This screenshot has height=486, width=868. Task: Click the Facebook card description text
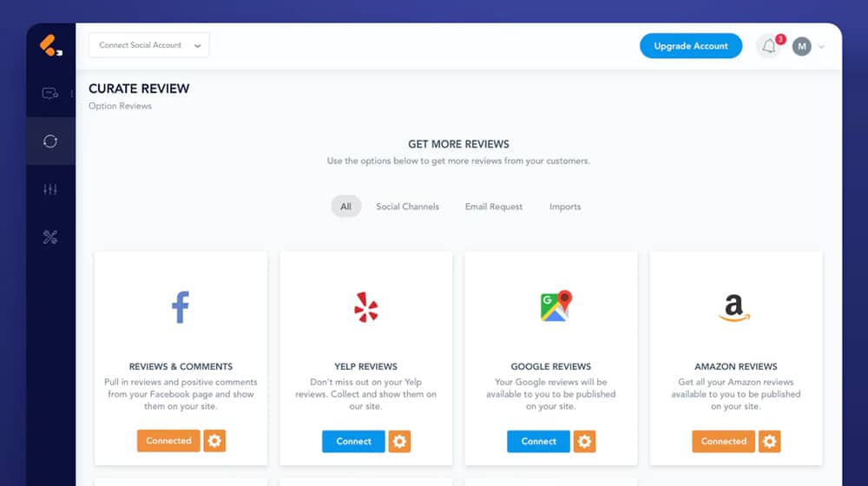[x=181, y=394]
